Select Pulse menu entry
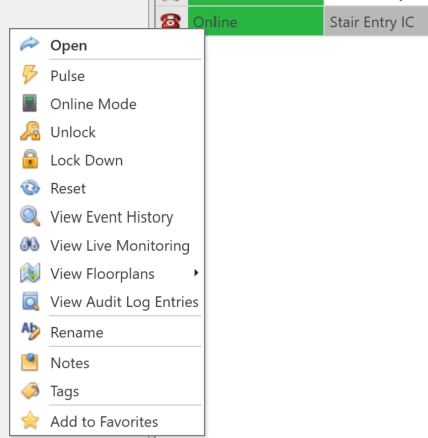 tap(107, 76)
